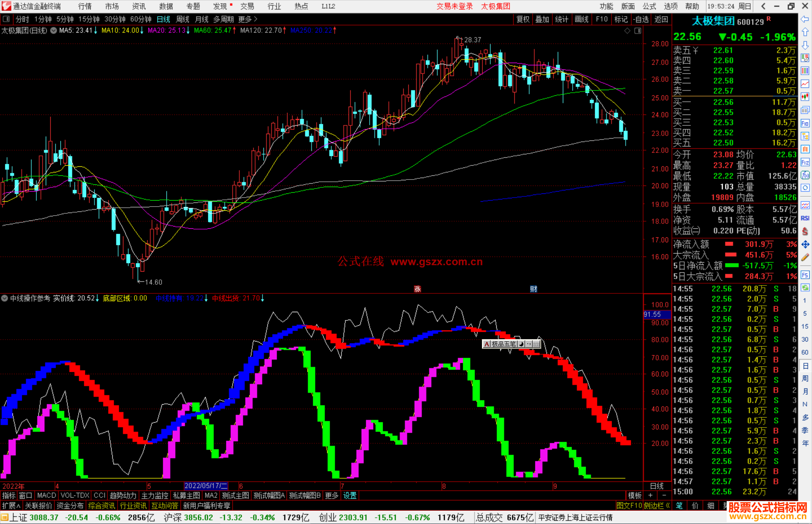
Task: Select the pencil drawing tool icon
Action: [805, 257]
